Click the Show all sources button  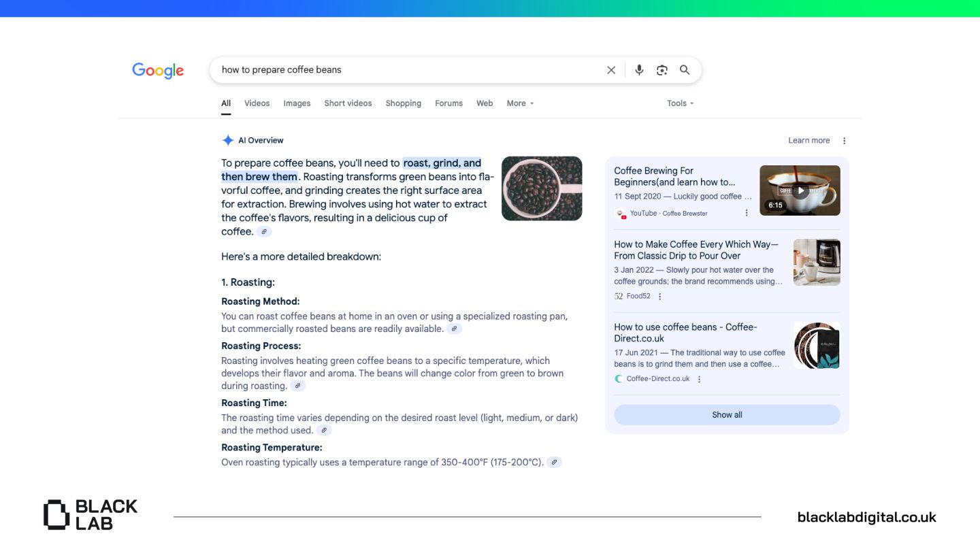(x=727, y=415)
